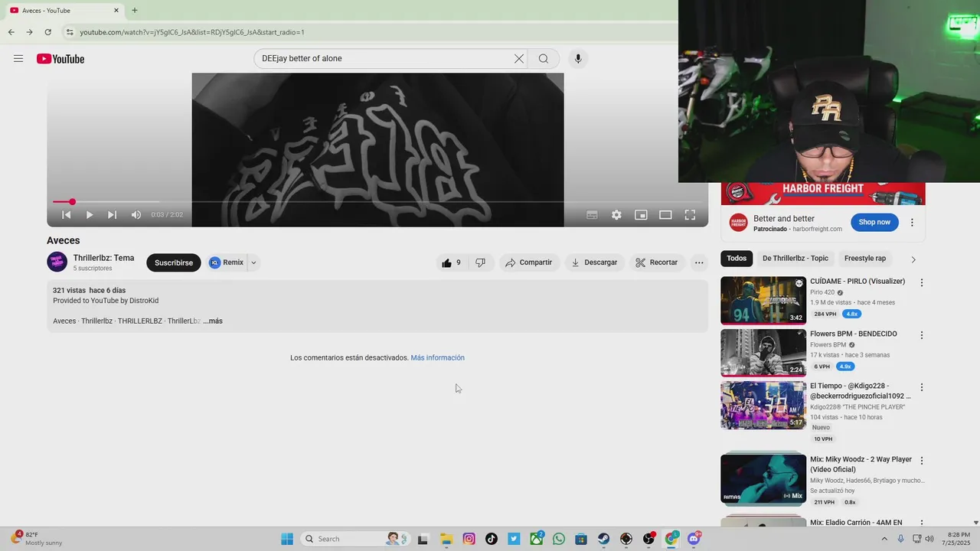Open Harbor Freight ad options menu

pos(912,223)
